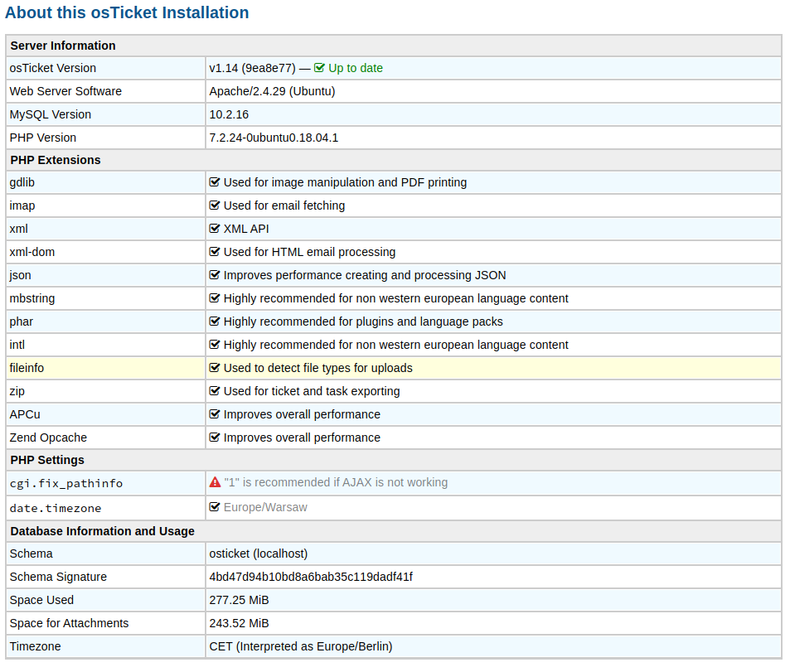This screenshot has height=672, width=790.
Task: Click the osTicket Version label
Action: 52,68
